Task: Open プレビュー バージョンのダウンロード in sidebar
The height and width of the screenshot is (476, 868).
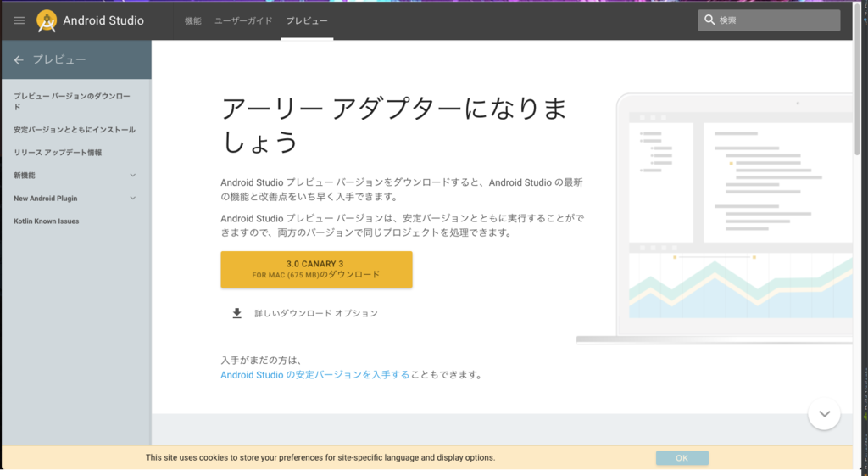Action: point(72,102)
